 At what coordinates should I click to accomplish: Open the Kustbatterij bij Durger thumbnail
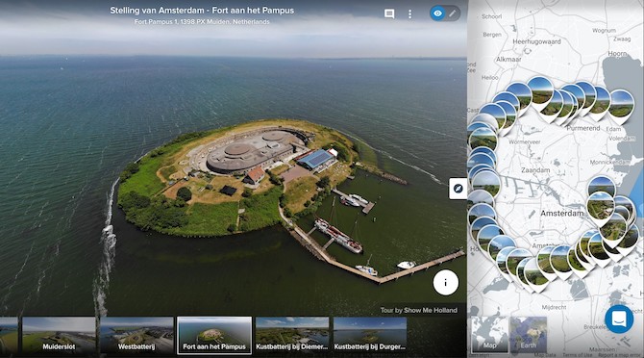point(370,335)
